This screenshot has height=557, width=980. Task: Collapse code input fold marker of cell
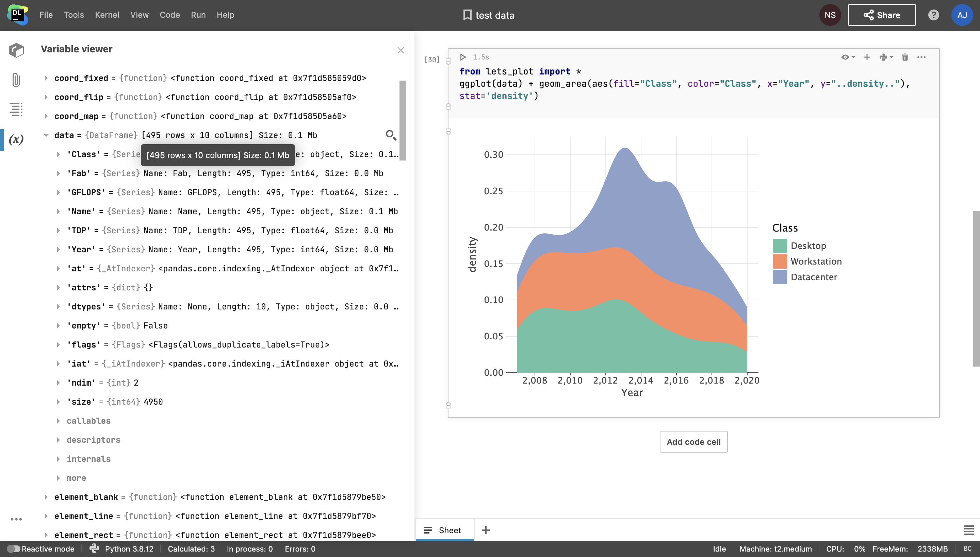(x=448, y=61)
